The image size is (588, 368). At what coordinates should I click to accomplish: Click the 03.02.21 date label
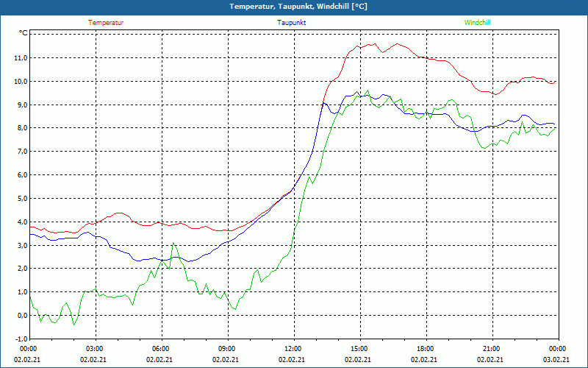(x=556, y=360)
